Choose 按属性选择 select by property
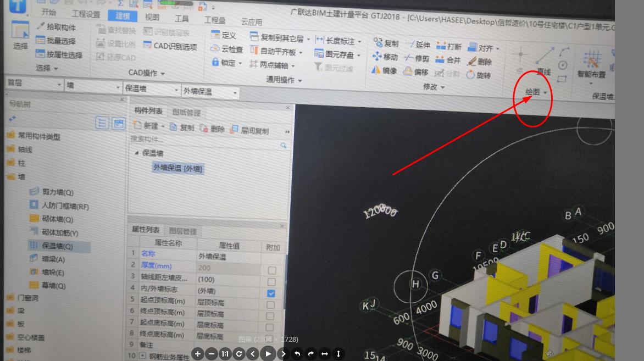This screenshot has width=644, height=361. tap(59, 54)
